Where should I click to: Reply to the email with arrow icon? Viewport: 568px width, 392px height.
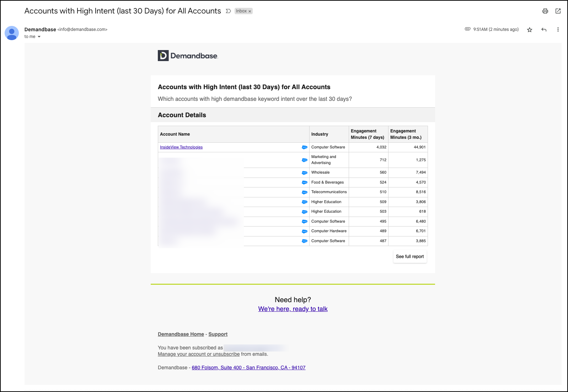pos(544,30)
